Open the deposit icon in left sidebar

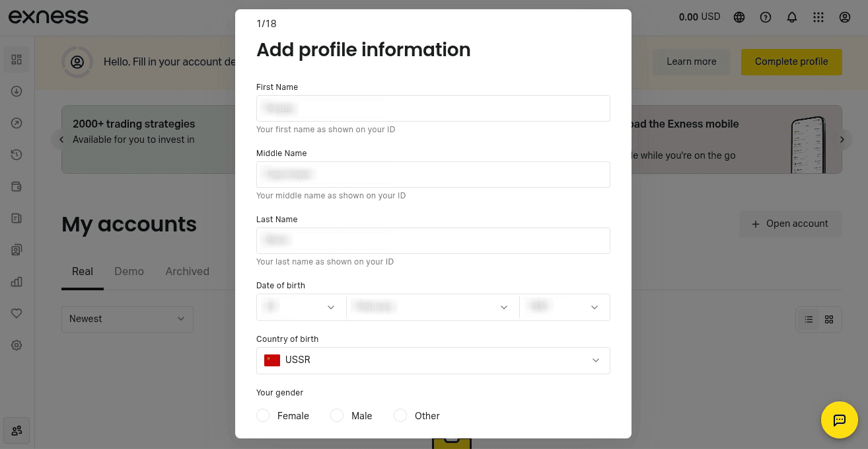click(x=17, y=91)
